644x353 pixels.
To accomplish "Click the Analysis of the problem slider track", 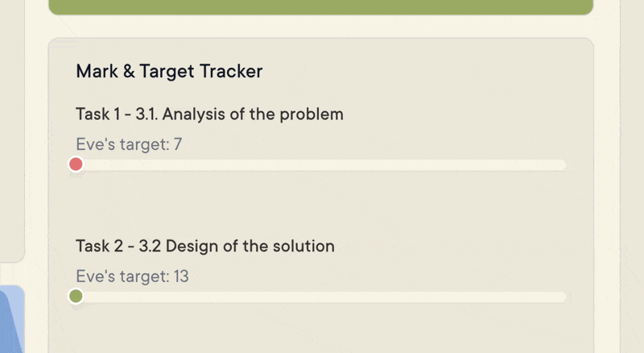I will [x=320, y=165].
